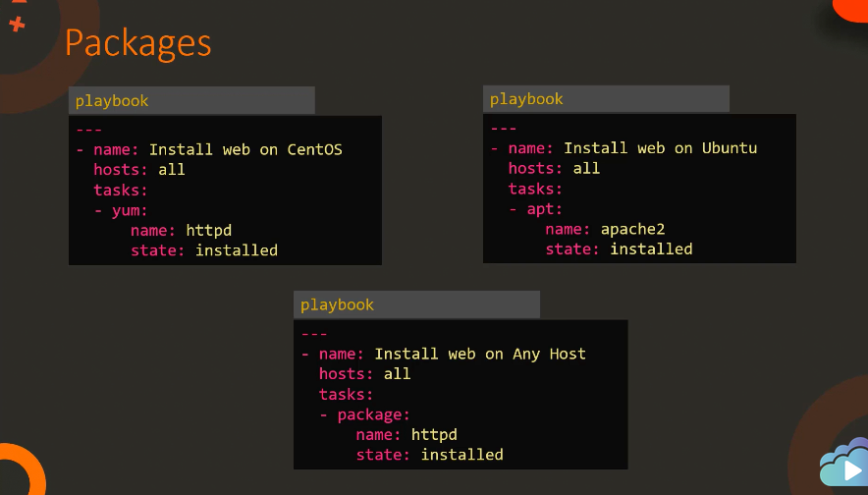Click "httpd" in the yum playbook
This screenshot has width=868, height=495.
tap(209, 231)
